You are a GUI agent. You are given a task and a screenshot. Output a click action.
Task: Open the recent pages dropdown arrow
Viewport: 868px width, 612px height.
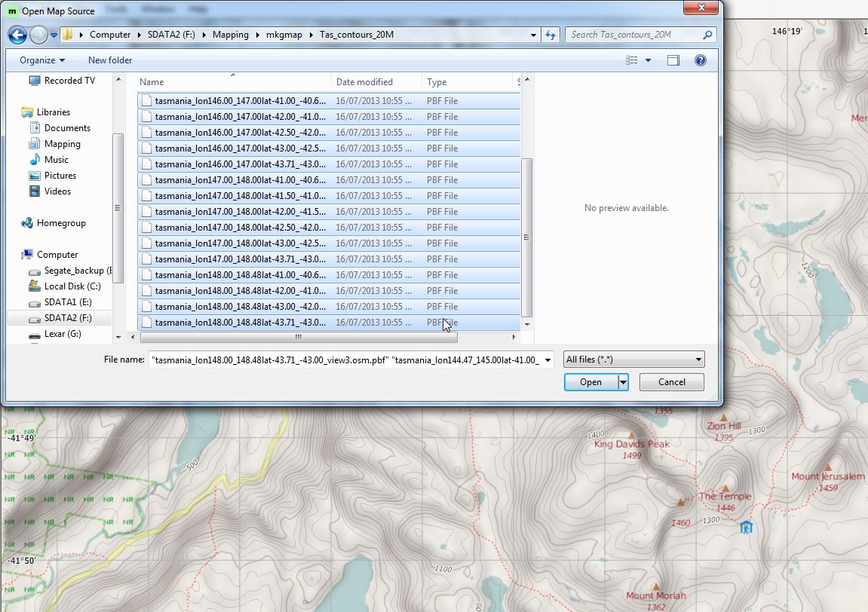[54, 35]
